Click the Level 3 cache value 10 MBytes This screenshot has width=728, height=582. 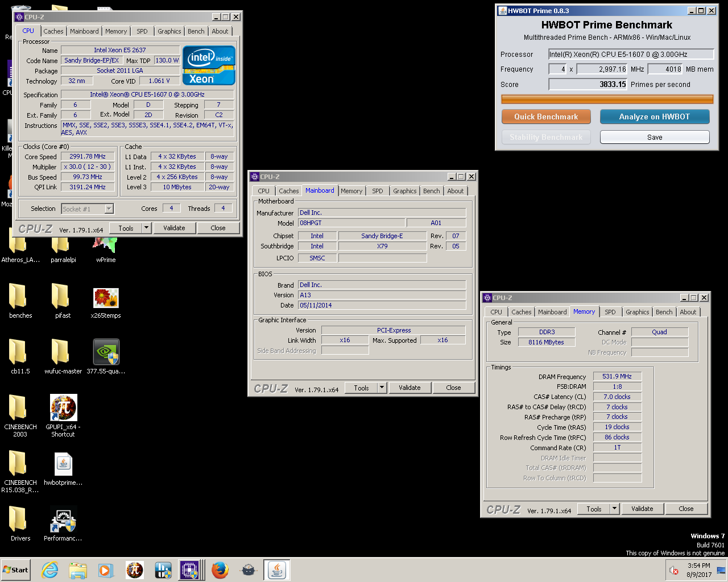point(177,187)
